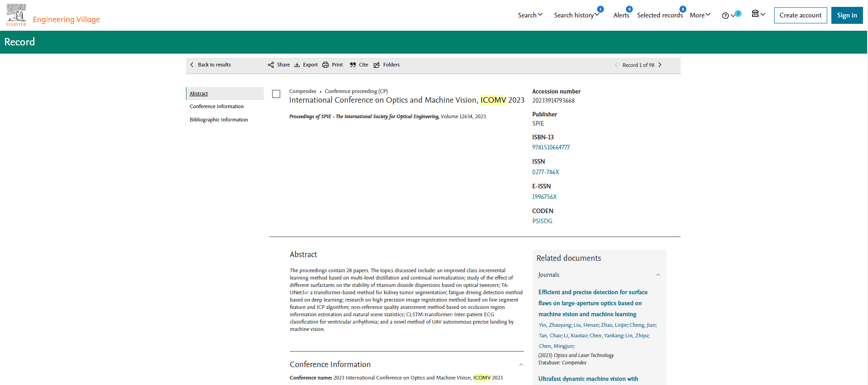This screenshot has width=868, height=385.
Task: Click the record title ICOMV 2023
Action: pyautogui.click(x=407, y=100)
